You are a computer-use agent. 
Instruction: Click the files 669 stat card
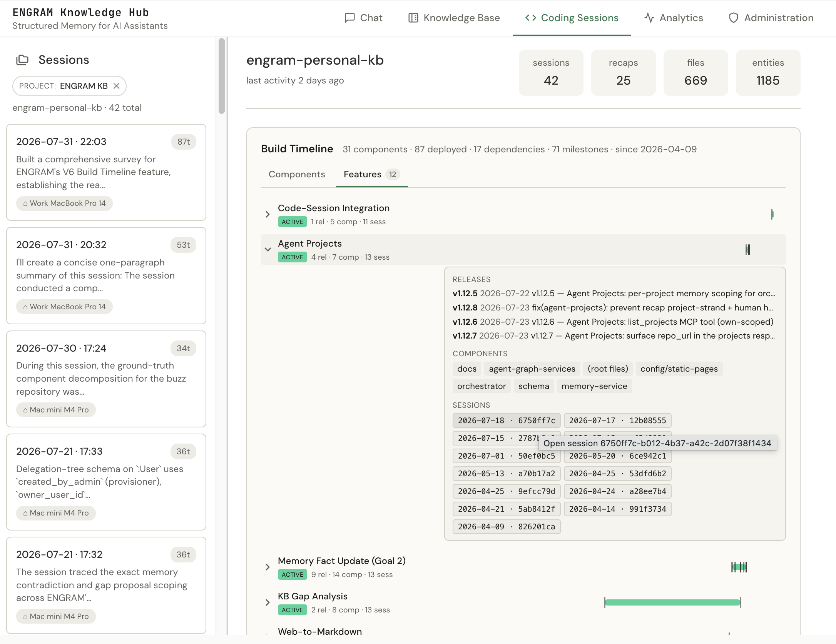pyautogui.click(x=696, y=73)
